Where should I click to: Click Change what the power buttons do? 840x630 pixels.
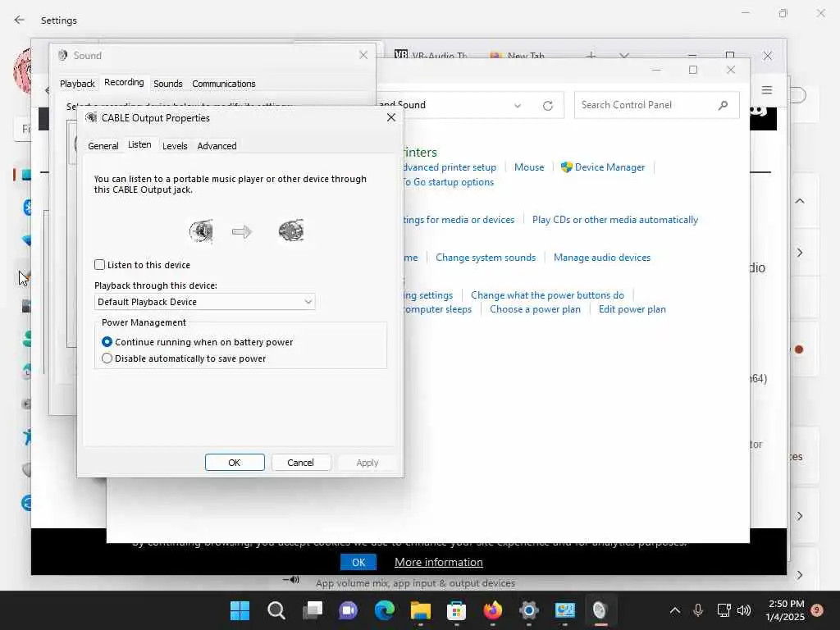pos(547,295)
